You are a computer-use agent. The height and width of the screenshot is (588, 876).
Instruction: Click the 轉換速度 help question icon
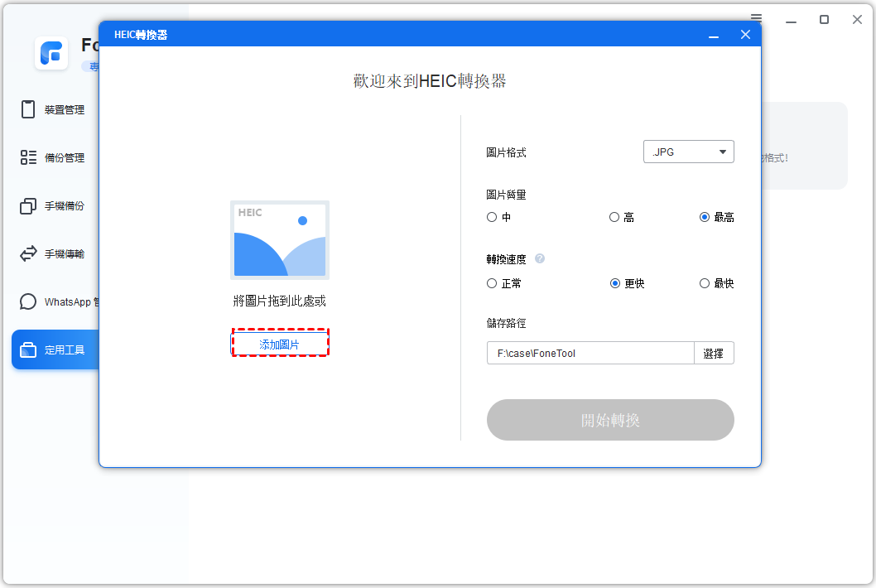tap(540, 258)
